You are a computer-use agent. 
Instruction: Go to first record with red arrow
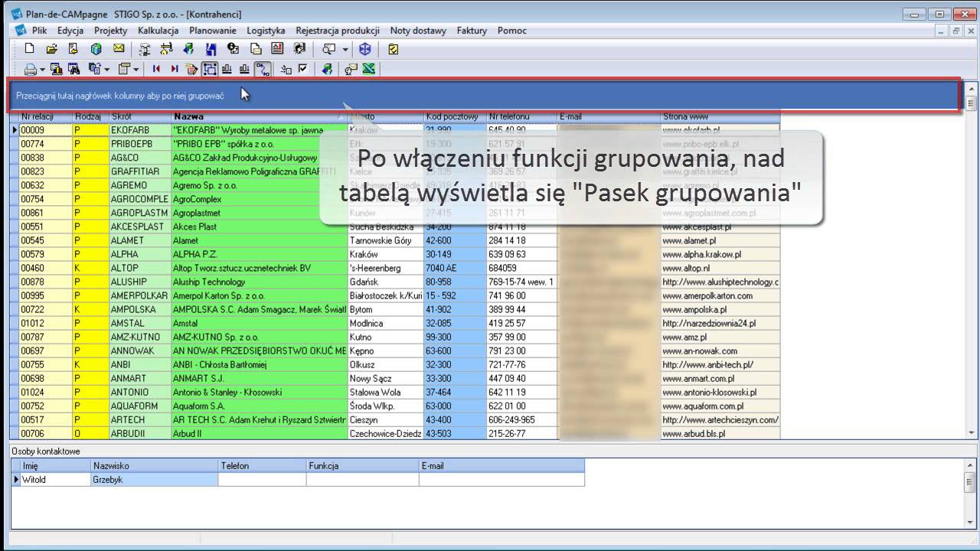[x=156, y=69]
